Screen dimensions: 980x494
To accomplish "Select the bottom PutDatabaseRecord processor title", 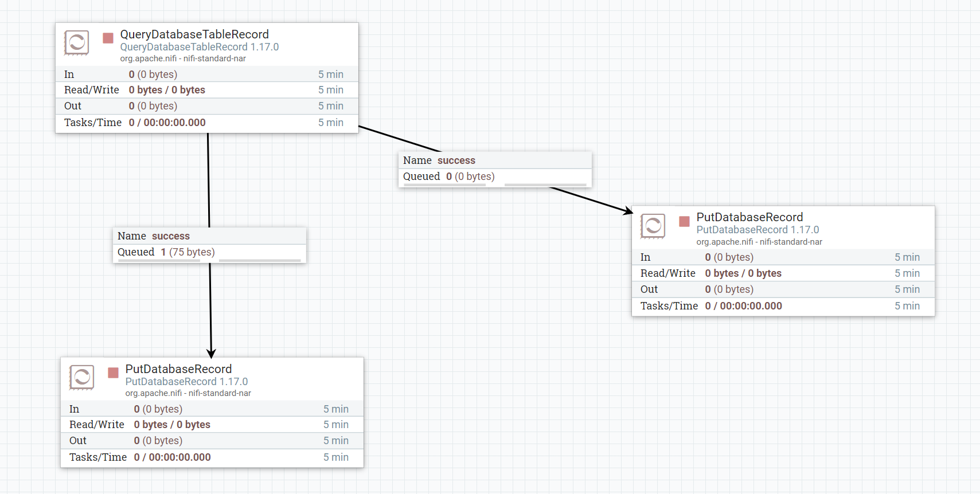I will pyautogui.click(x=178, y=369).
